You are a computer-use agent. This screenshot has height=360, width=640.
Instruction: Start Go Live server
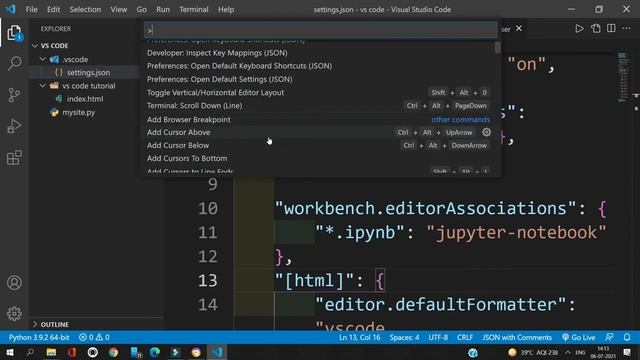[578, 338]
